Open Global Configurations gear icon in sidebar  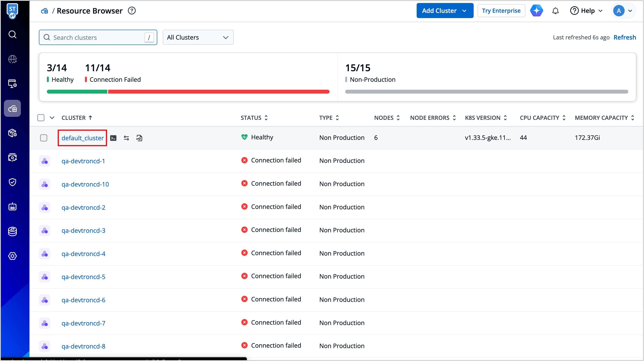click(12, 256)
